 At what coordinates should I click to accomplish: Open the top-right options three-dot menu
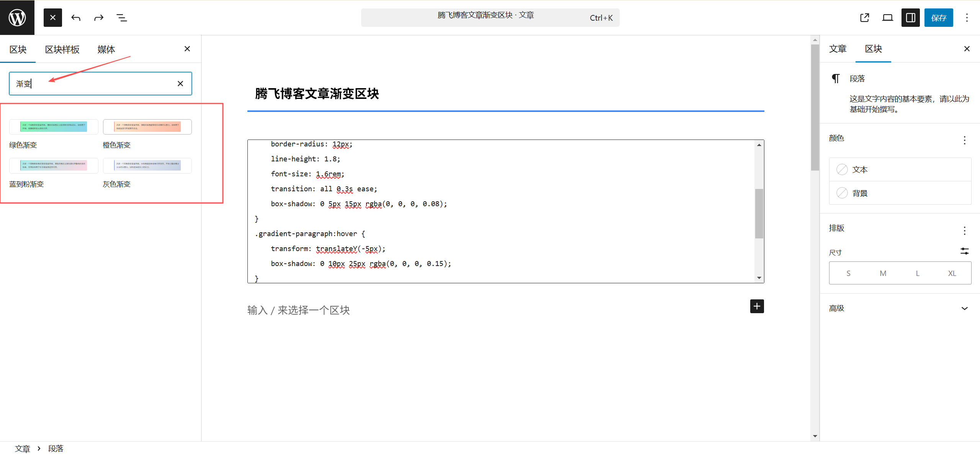pyautogui.click(x=967, y=18)
